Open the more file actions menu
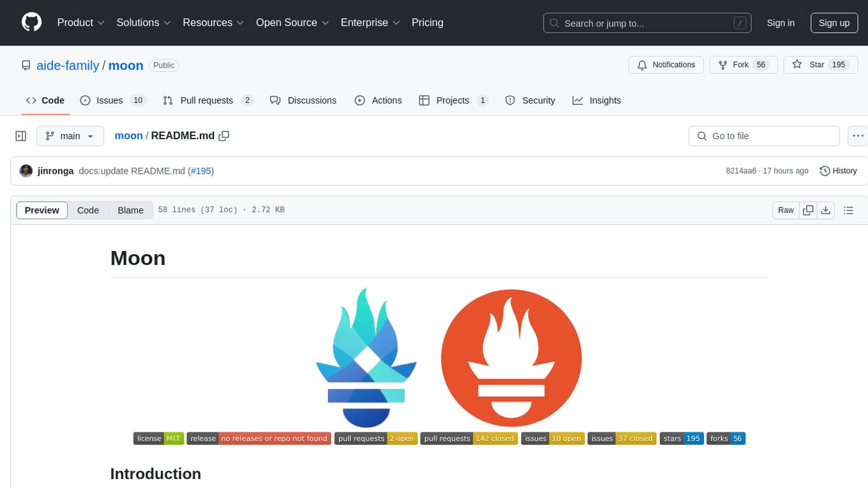The image size is (868, 488). [x=858, y=136]
